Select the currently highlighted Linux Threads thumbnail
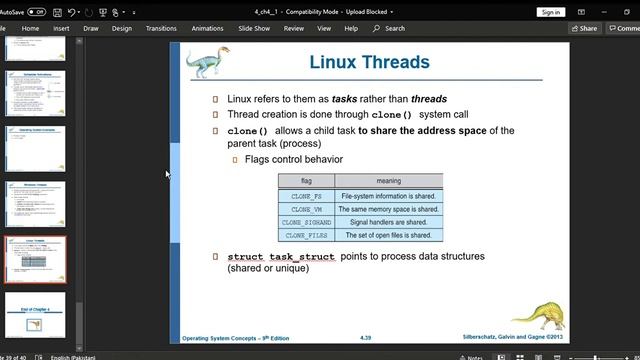Viewport: 640px width, 360px height. point(36,260)
